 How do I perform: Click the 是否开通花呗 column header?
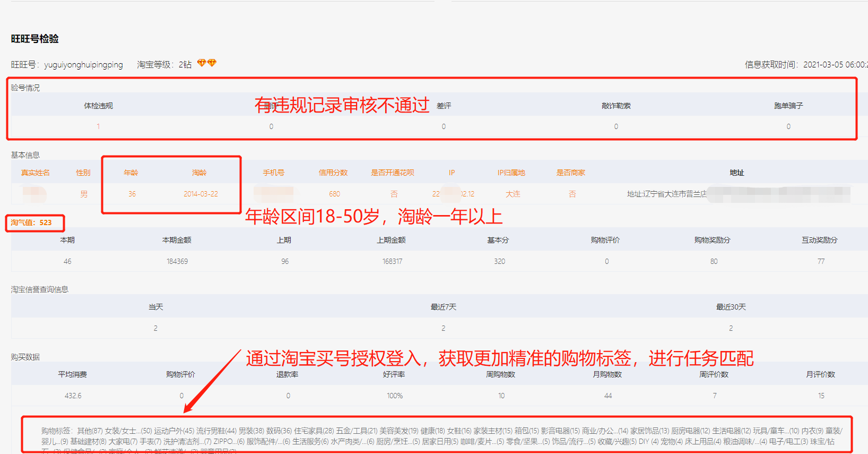(393, 173)
